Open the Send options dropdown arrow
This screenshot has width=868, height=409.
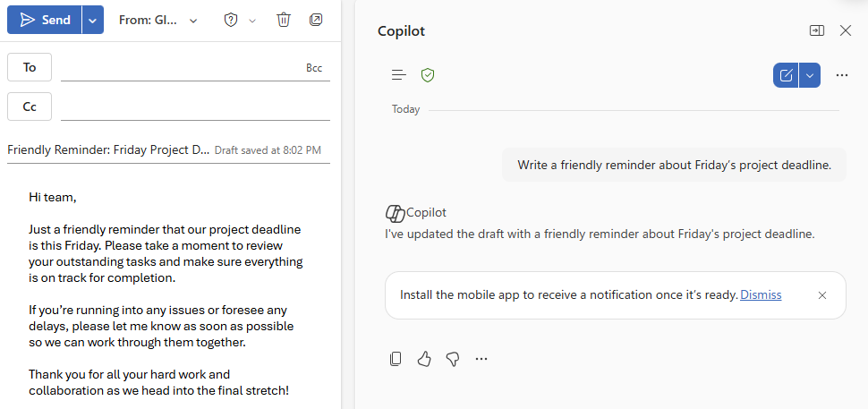tap(93, 21)
